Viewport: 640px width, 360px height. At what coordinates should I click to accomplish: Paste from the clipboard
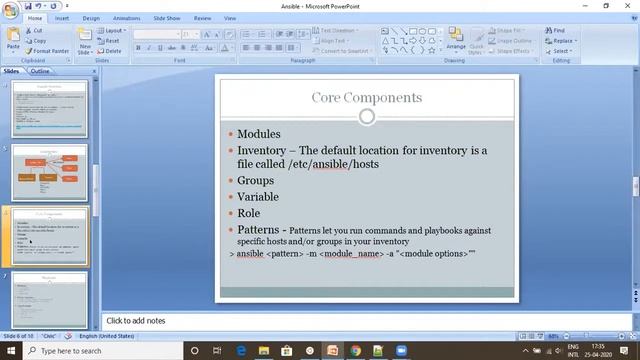(x=13, y=40)
